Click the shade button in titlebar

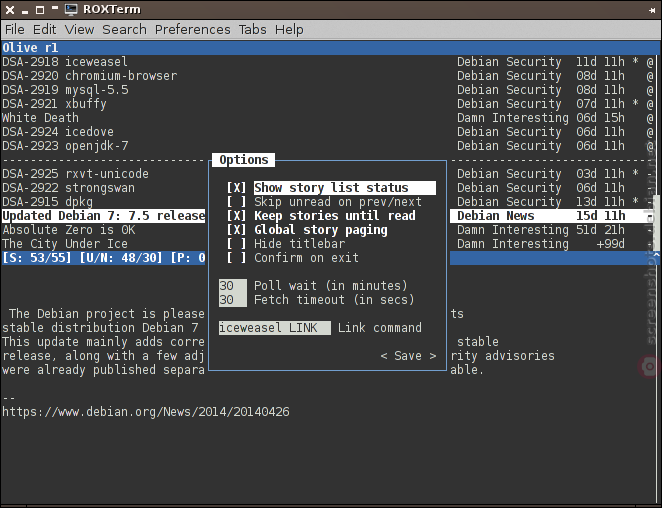[x=54, y=8]
